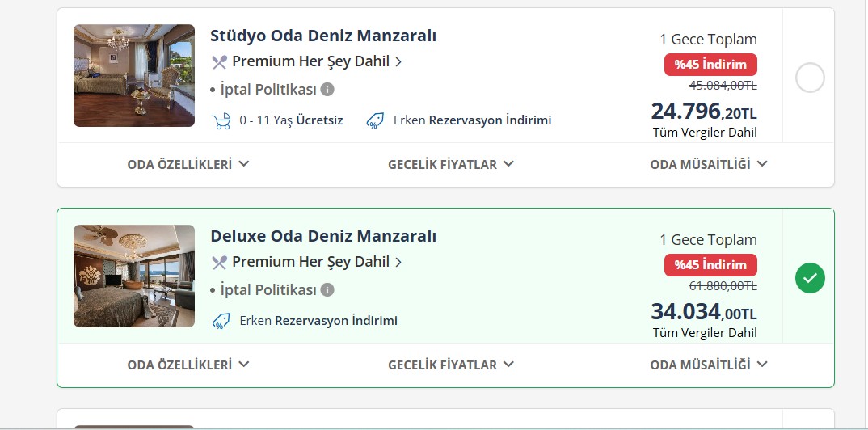Click the Deluxe Oda Deniz Manzaralı title
Viewport: 868px width, 430px height.
click(x=323, y=236)
